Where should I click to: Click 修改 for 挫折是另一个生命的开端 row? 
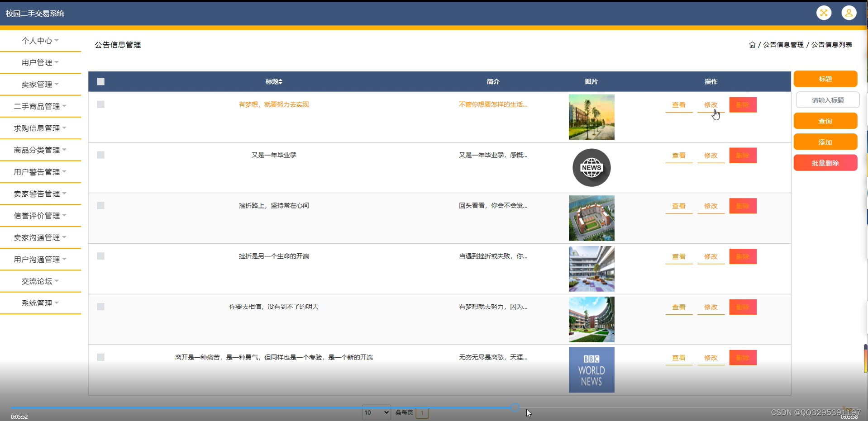click(711, 257)
